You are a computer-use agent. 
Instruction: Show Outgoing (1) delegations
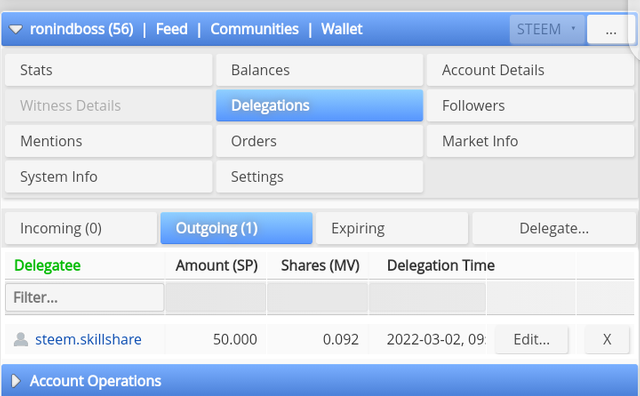tap(236, 228)
